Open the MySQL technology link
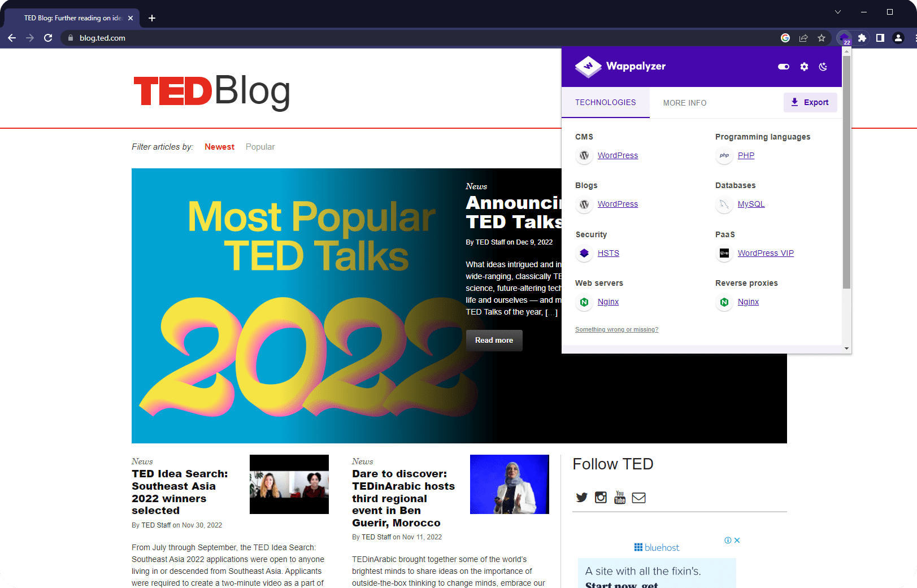Screen dimensions: 917x588 pos(751,204)
